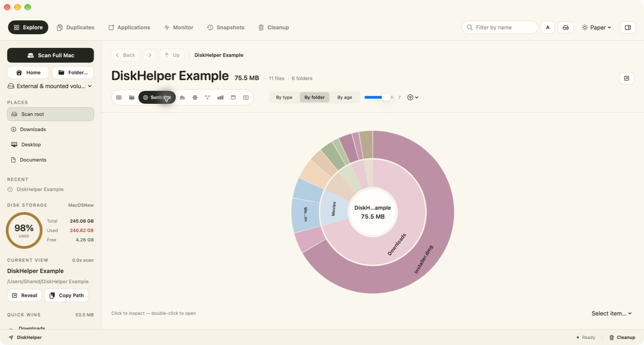Image resolution: width=644 pixels, height=345 pixels.
Task: Click the '/Users/Shared/DiskHelper Example' path
Action: click(x=48, y=282)
